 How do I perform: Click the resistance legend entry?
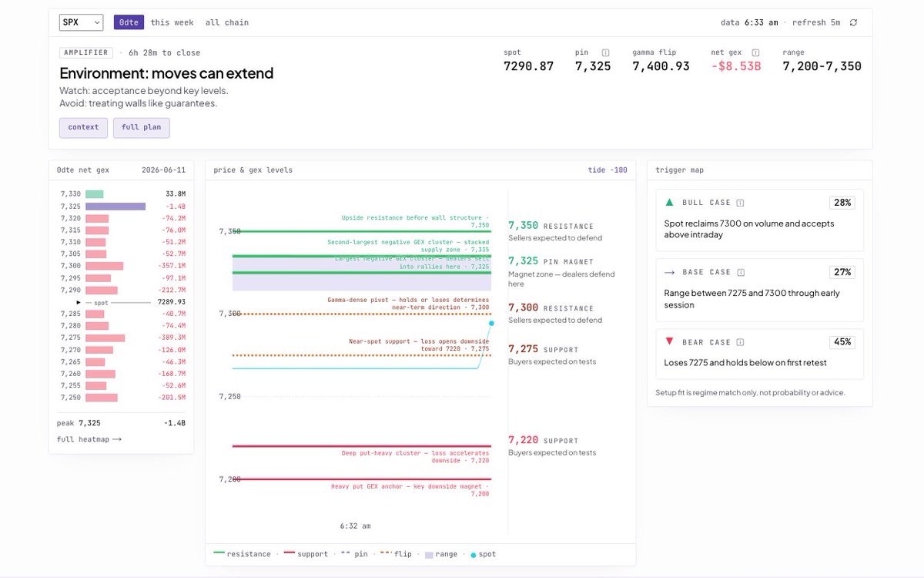(242, 554)
